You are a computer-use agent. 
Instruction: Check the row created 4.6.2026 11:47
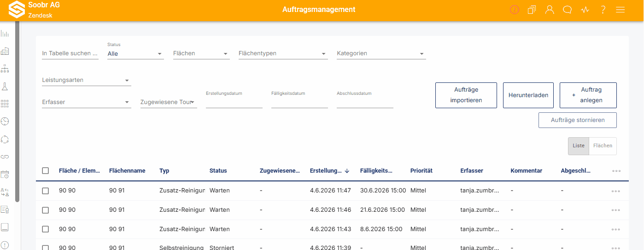[46, 191]
